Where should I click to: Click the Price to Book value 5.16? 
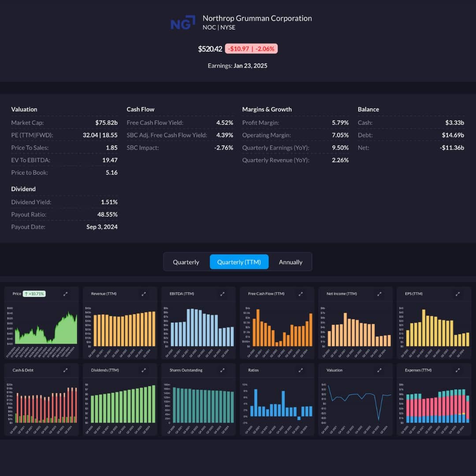pos(112,172)
